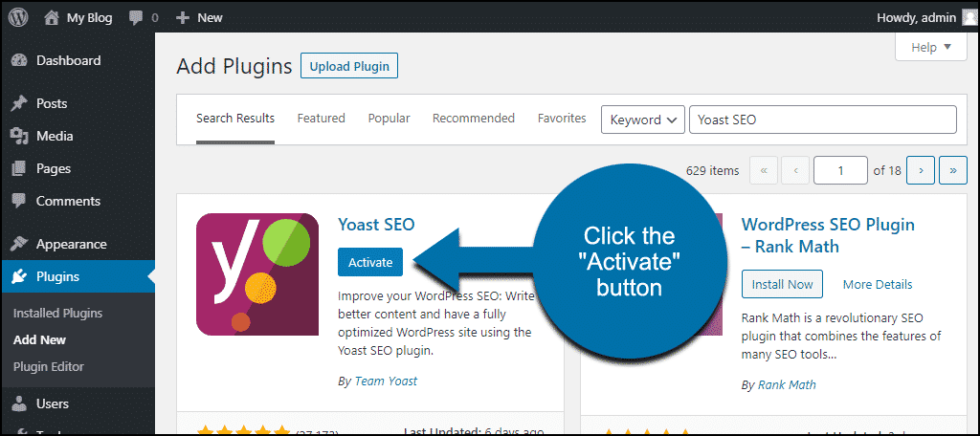Activate the Yoast SEO plugin
Viewport: 980px width, 436px height.
(x=370, y=262)
